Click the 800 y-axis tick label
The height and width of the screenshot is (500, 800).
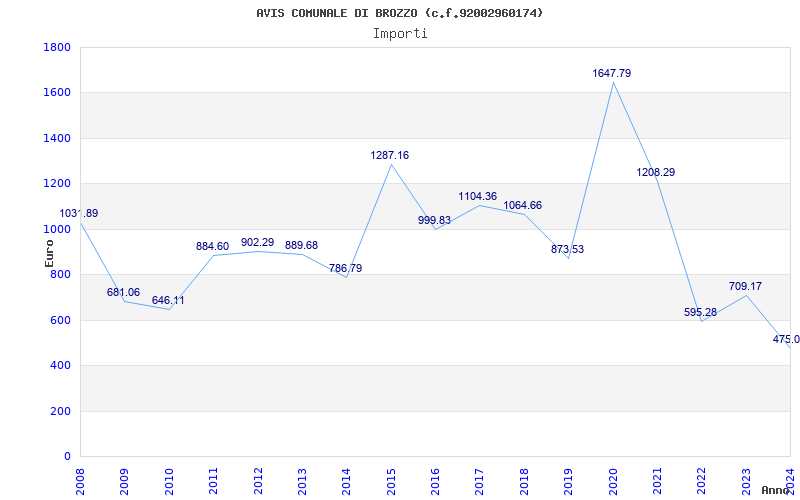point(61,274)
